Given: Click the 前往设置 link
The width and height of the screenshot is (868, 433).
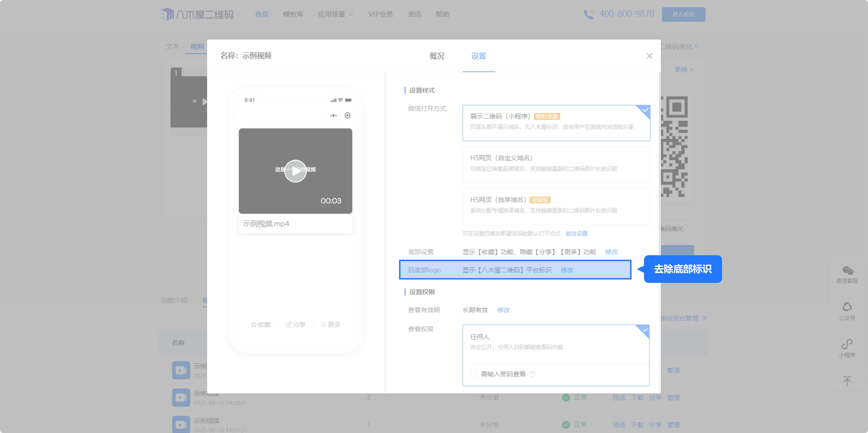Looking at the screenshot, I should 576,233.
